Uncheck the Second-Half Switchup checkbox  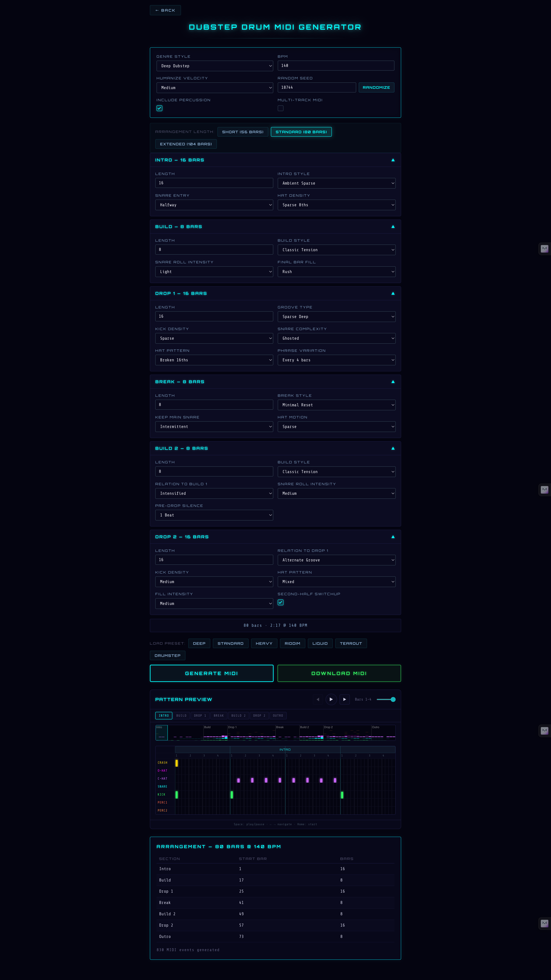(280, 602)
